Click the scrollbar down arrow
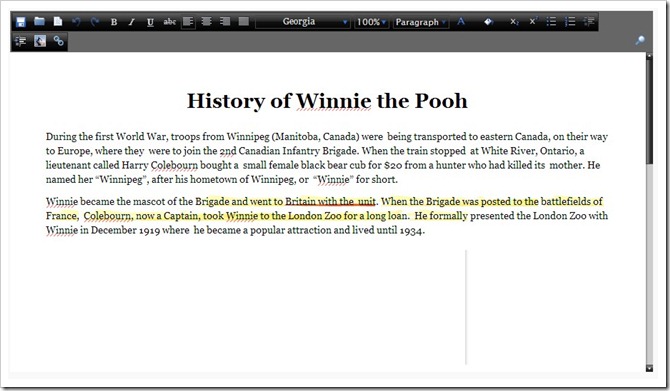Viewport: 670px width, 391px height. click(649, 368)
